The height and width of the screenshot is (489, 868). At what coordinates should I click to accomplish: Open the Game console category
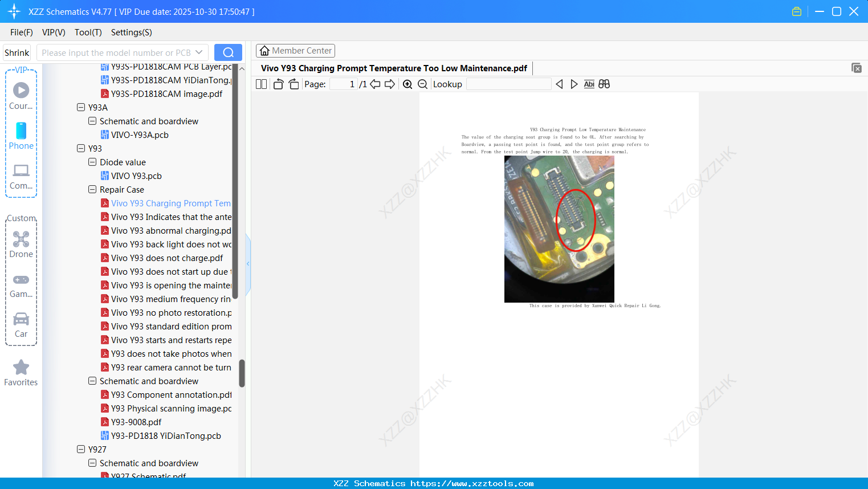(21, 285)
